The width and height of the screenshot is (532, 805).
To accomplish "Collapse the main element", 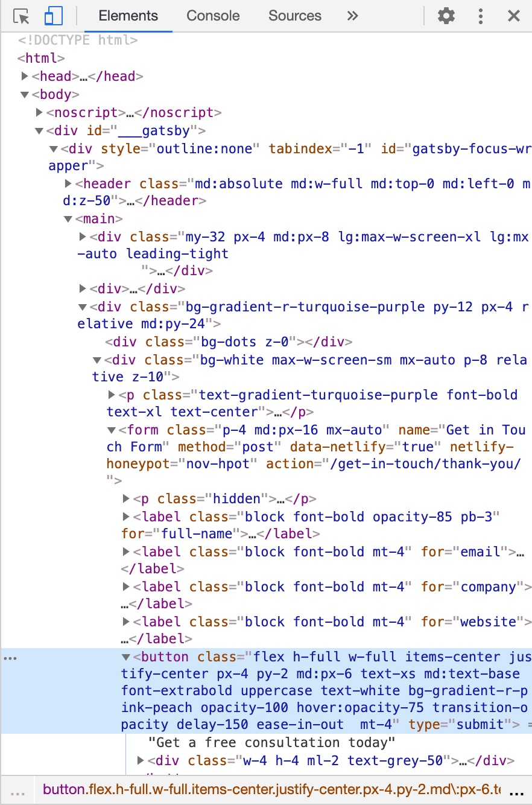I will (68, 218).
